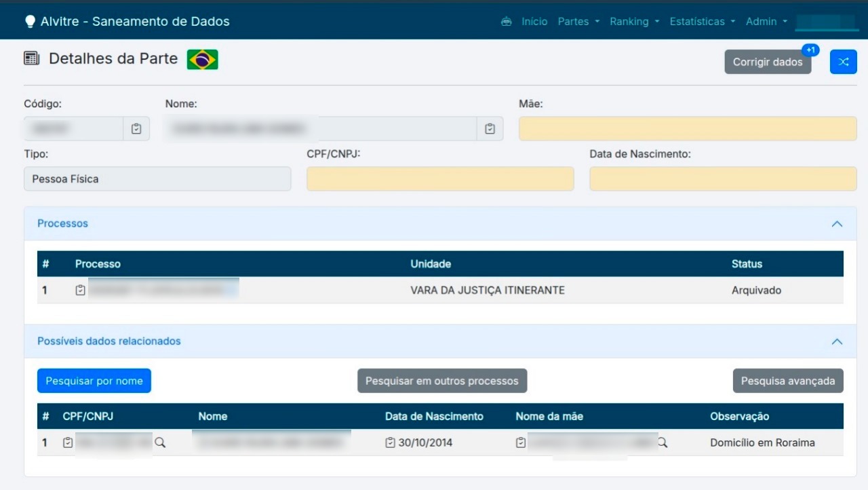Image resolution: width=868 pixels, height=490 pixels.
Task: Click the Corrigir dados button
Action: 768,62
